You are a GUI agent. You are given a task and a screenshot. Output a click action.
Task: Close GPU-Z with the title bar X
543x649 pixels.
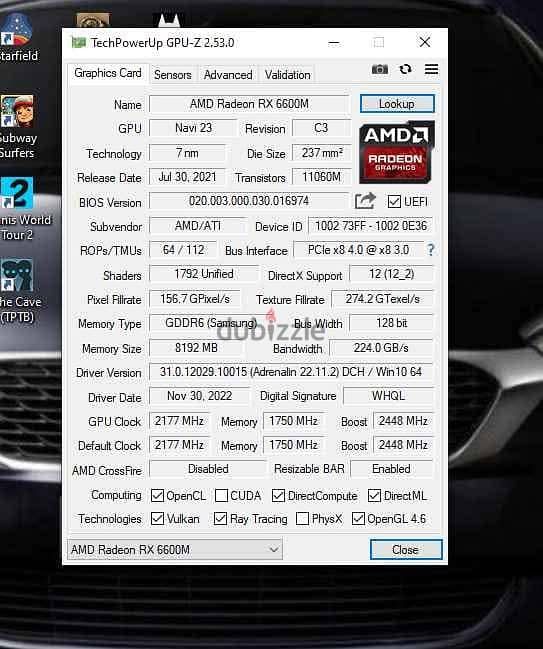[x=425, y=42]
